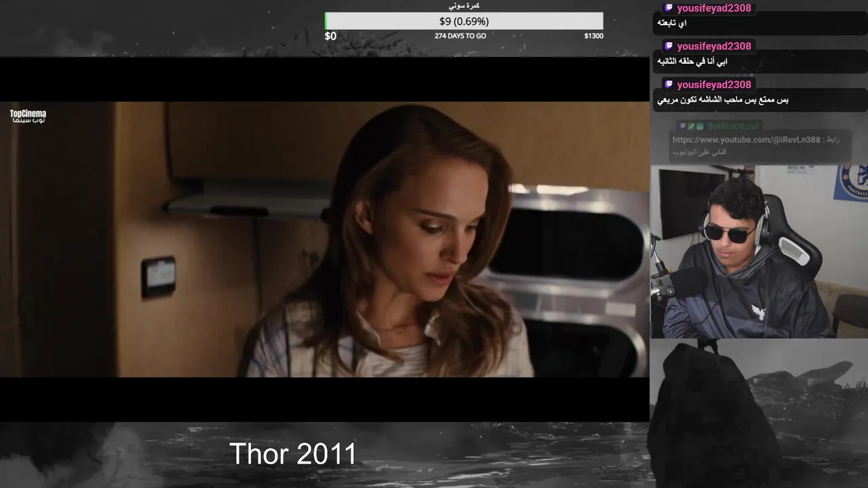Click the "$0" goal start label
The height and width of the screenshot is (488, 868).
[x=330, y=36]
